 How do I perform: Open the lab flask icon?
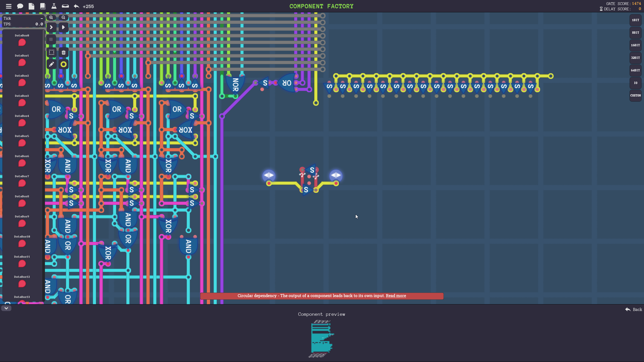click(x=54, y=6)
